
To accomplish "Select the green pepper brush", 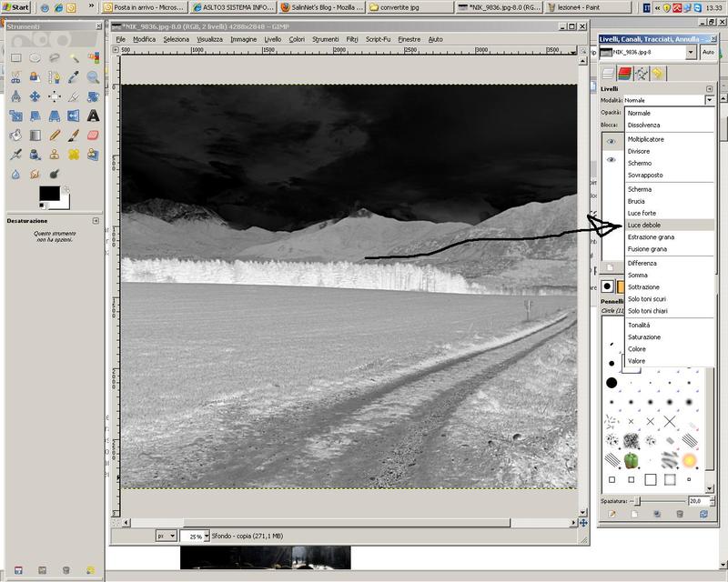I will tap(631, 460).
